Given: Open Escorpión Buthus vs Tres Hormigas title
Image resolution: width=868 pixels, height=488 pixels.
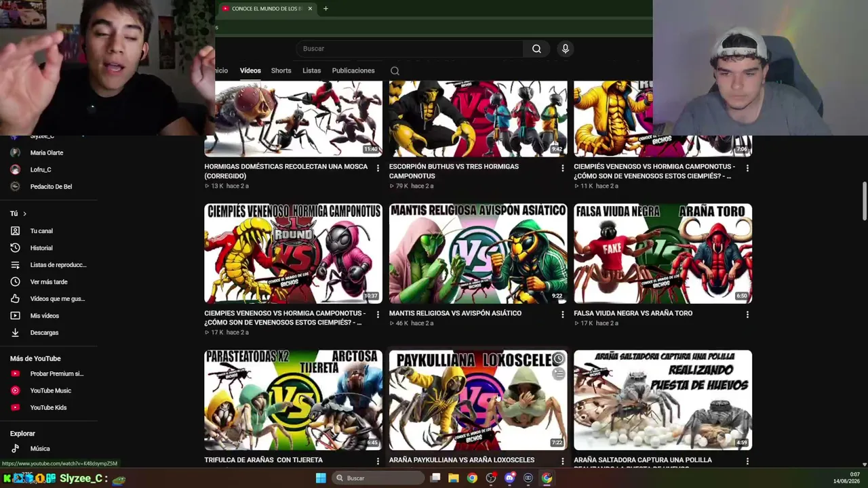Looking at the screenshot, I should click(x=454, y=171).
